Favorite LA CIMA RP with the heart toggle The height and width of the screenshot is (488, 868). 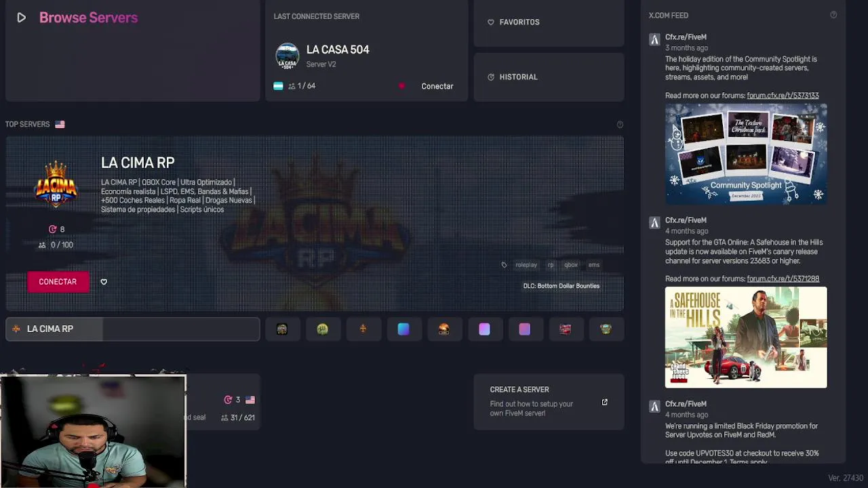pyautogui.click(x=104, y=282)
